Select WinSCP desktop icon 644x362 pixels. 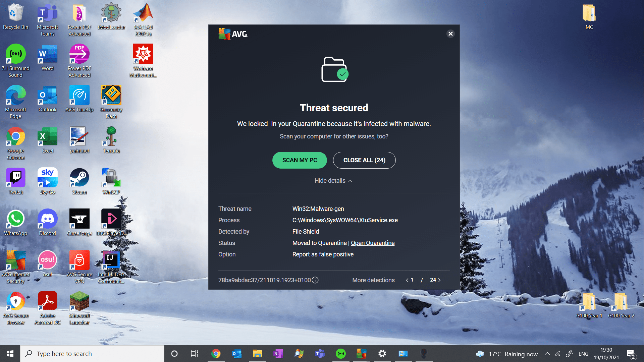point(111,181)
